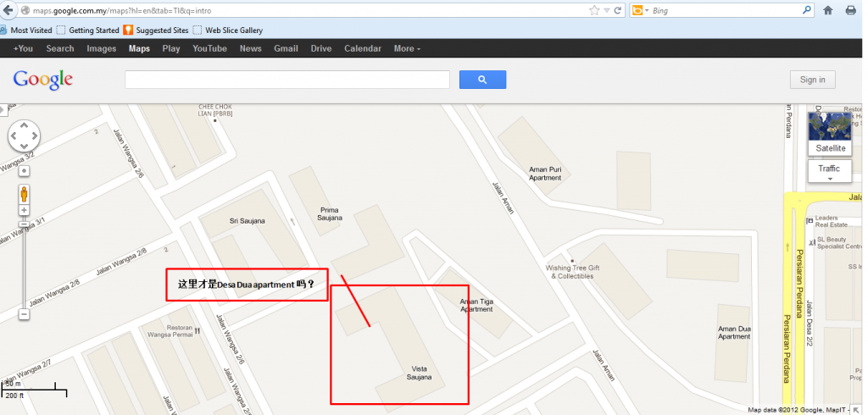Go to YouTube in the Google bar
The height and width of the screenshot is (415, 868).
click(209, 48)
